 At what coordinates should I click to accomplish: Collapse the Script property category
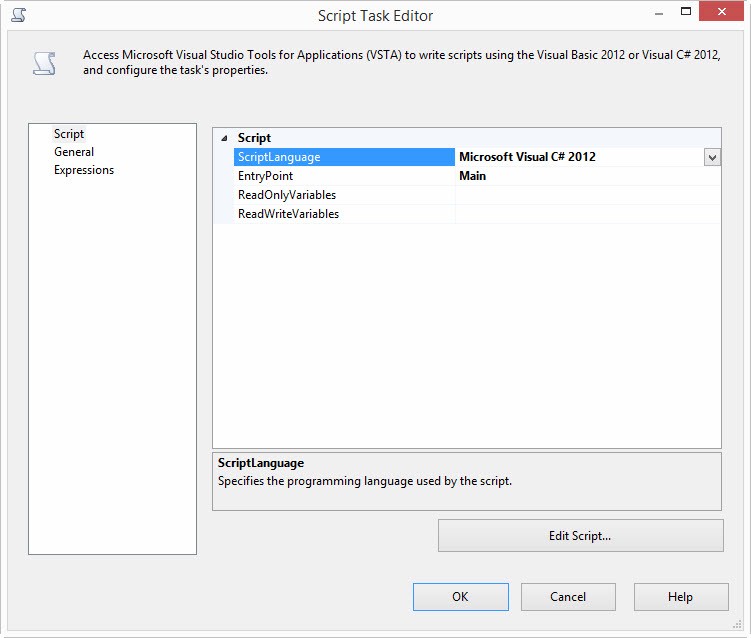click(x=223, y=138)
